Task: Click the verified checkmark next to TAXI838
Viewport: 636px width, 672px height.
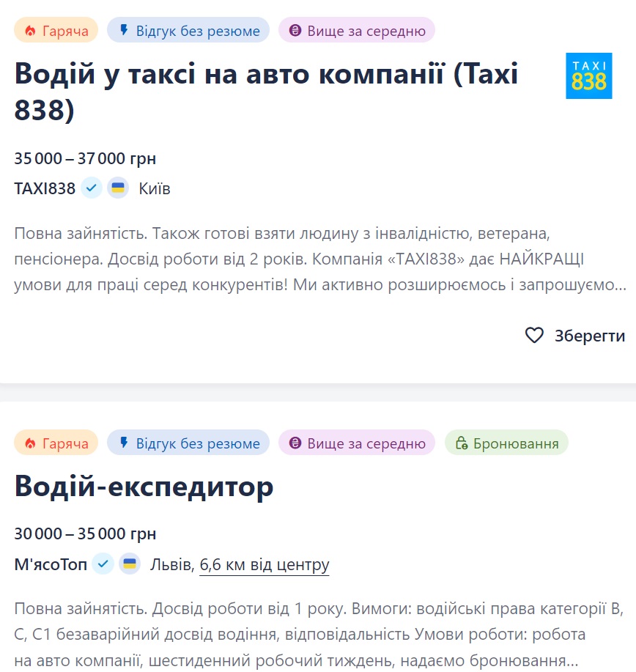Action: (91, 188)
